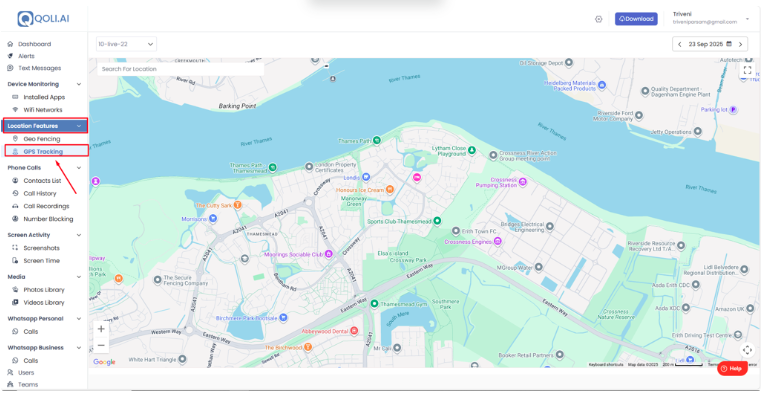Open the Users page
The image size is (762, 393).
(26, 373)
